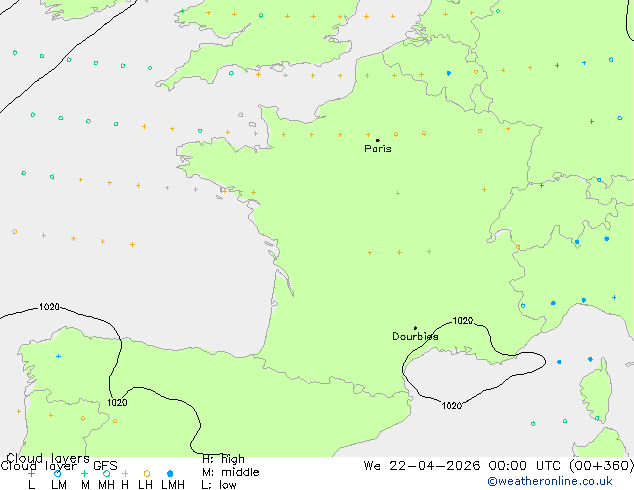Click the 'H: high' legend text
This screenshot has height=490, width=634.
pyautogui.click(x=223, y=459)
